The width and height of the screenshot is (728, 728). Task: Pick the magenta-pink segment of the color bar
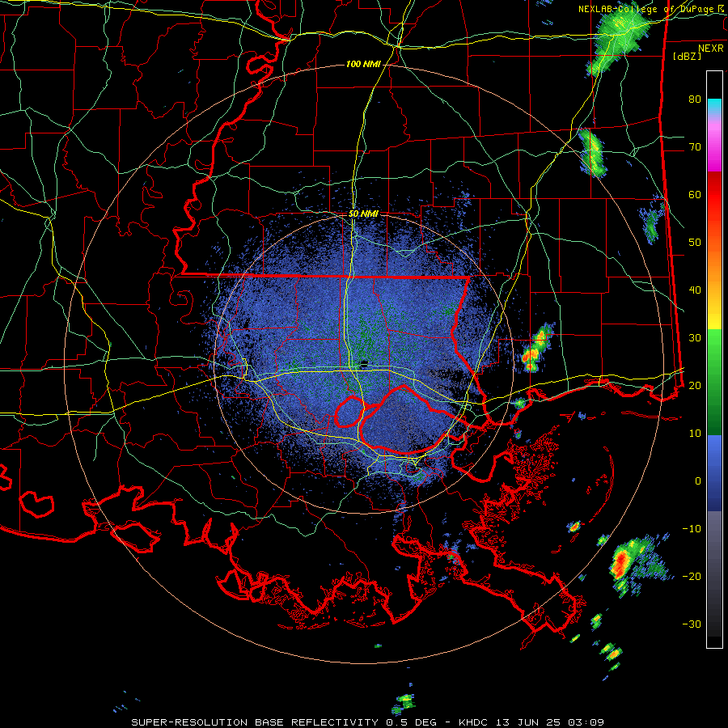pos(714,144)
